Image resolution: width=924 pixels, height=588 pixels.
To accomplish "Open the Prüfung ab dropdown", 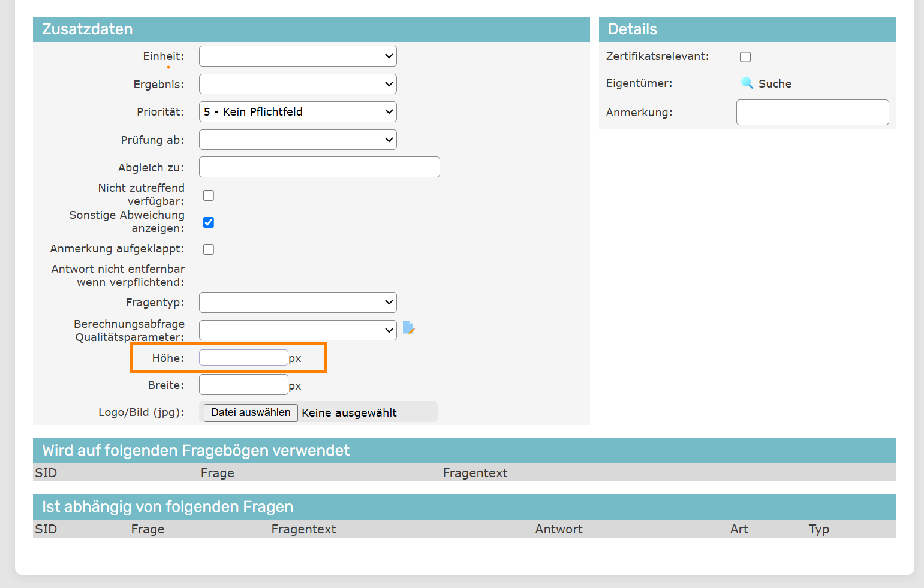I will pyautogui.click(x=297, y=140).
